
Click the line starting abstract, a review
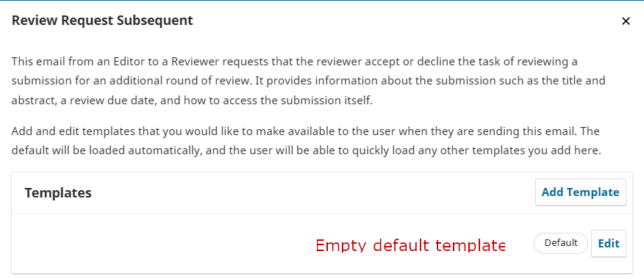click(x=192, y=101)
